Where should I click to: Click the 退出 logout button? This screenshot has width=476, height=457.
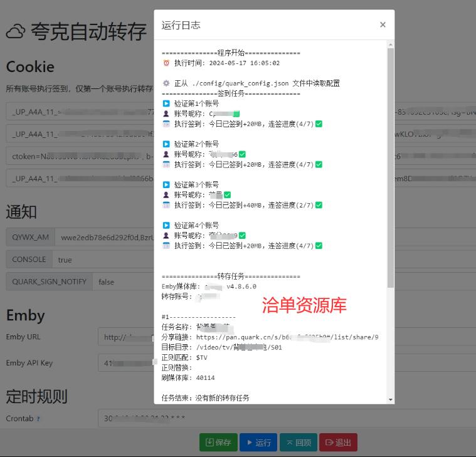[338, 443]
